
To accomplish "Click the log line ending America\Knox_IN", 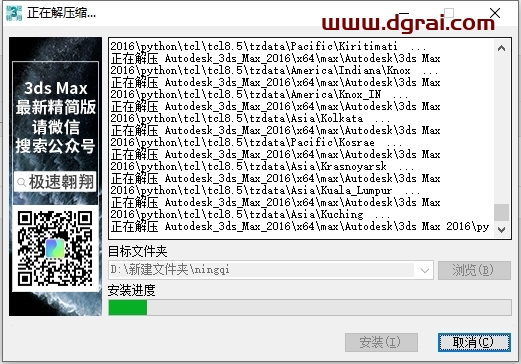I will [259, 94].
